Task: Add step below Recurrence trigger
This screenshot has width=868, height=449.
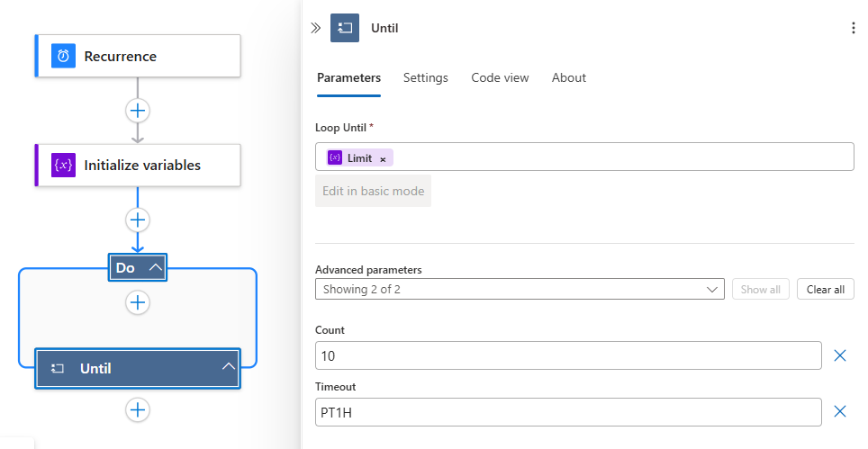Action: (x=138, y=111)
